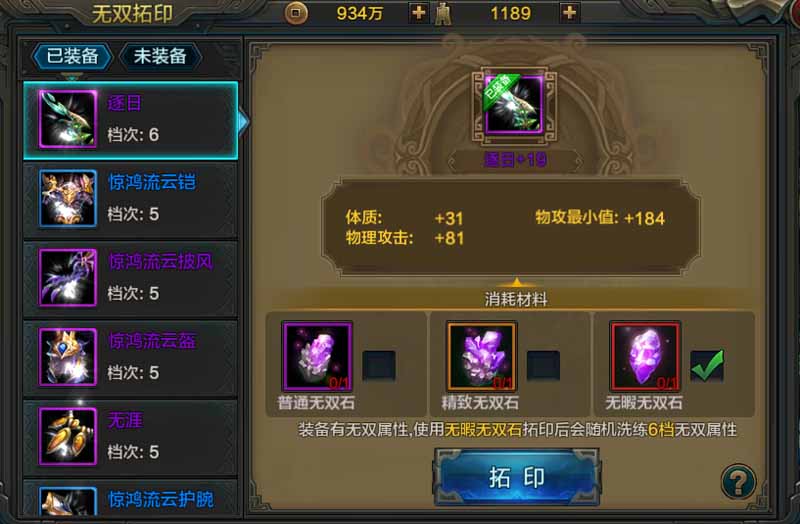Screen dimensions: 800x524
Task: Click the 无瑕无双石 crystal icon
Action: click(x=645, y=356)
